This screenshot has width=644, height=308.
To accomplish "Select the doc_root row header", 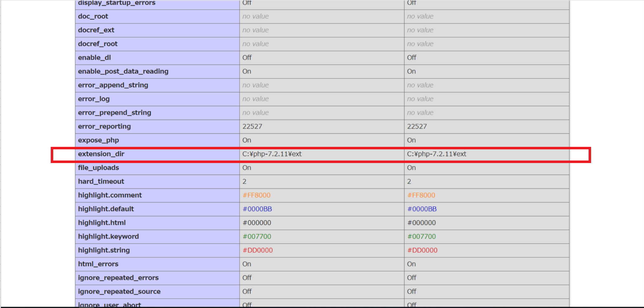I will pyautogui.click(x=93, y=16).
